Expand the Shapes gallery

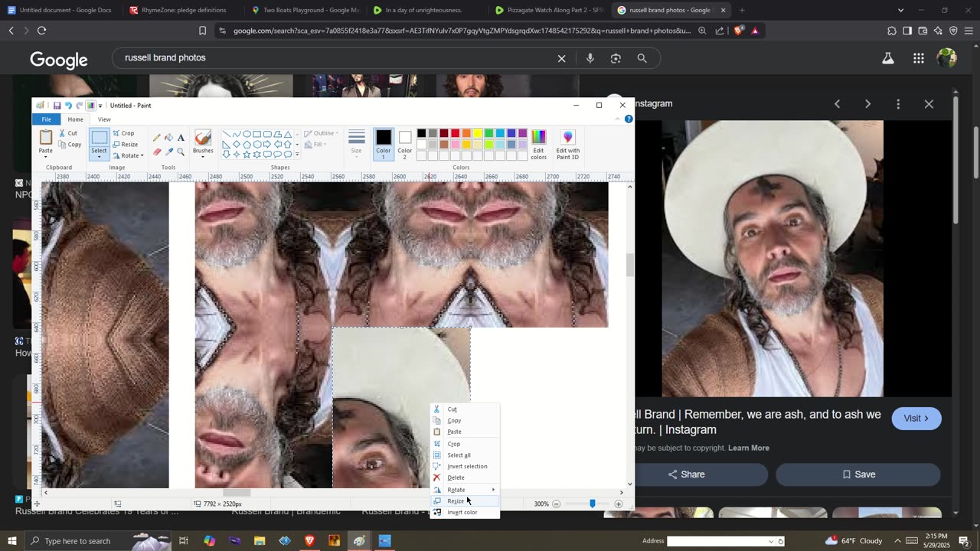297,155
